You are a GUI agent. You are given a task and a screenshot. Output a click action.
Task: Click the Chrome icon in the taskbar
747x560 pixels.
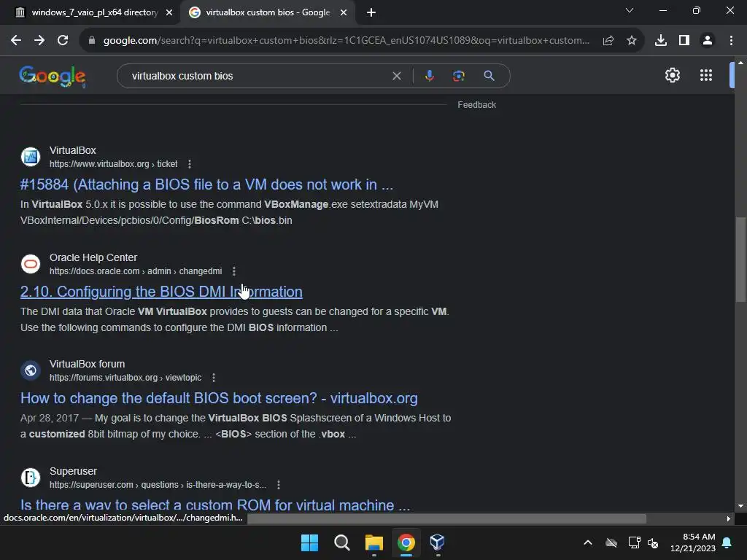(x=406, y=542)
